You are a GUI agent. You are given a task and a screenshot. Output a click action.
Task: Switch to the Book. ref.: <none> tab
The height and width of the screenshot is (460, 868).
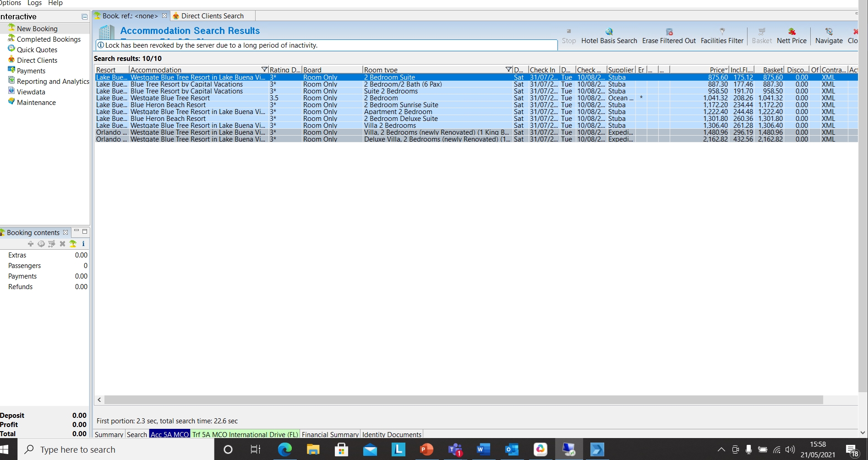[x=130, y=16]
